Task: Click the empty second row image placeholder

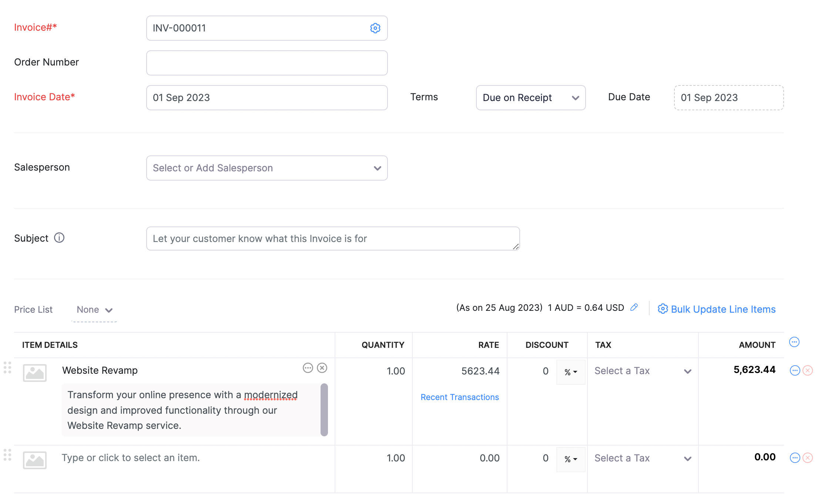Action: (x=34, y=460)
